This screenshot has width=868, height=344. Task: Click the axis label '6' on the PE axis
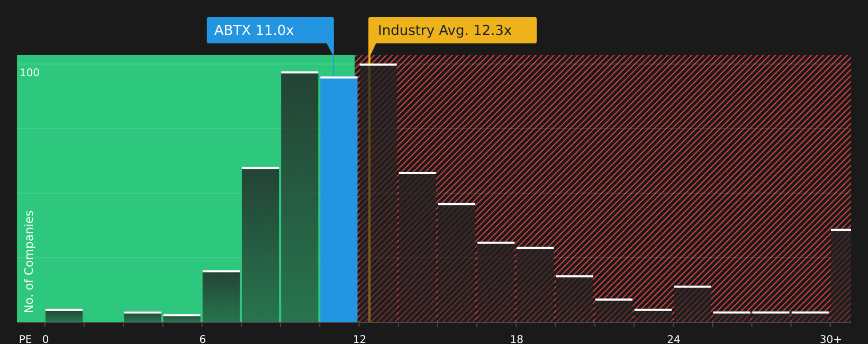click(202, 339)
